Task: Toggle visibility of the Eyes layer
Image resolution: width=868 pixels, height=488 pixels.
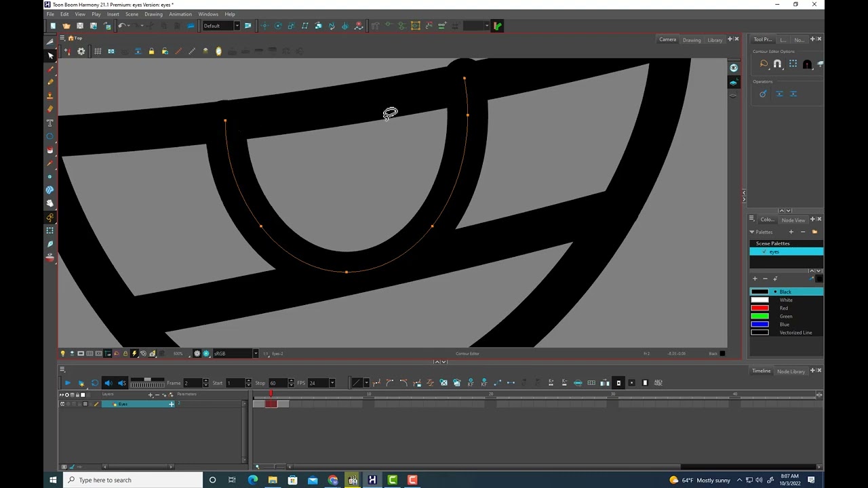Action: [x=62, y=404]
